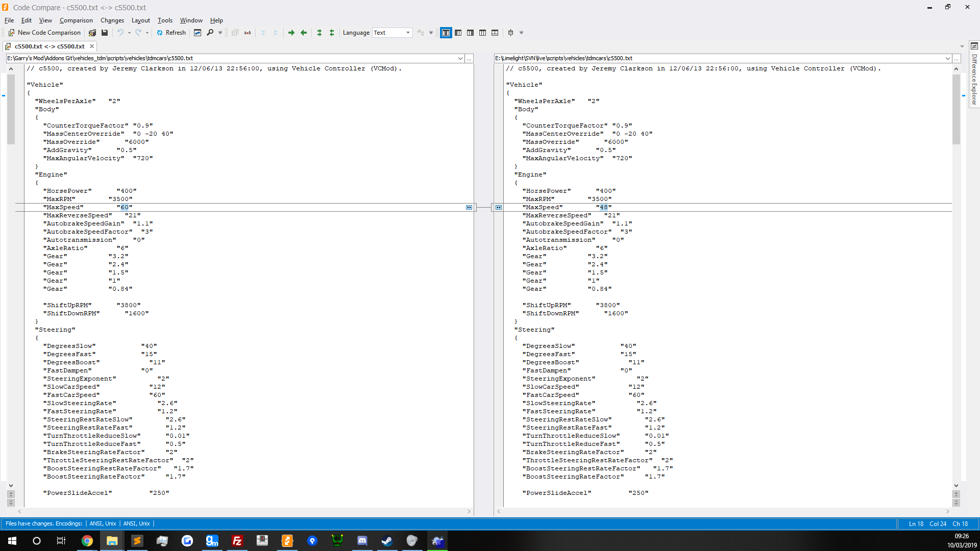Expand the Find options dropdown arrow
The width and height of the screenshot is (980, 551).
tap(220, 33)
